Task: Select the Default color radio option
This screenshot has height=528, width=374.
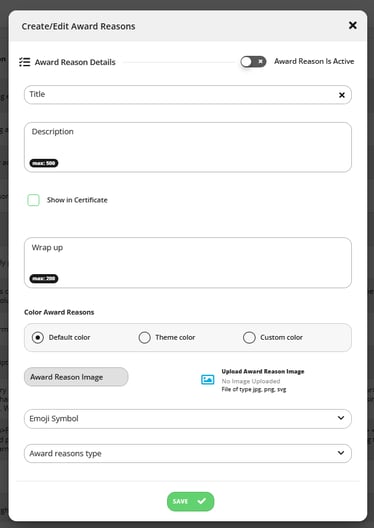Action: [x=38, y=337]
